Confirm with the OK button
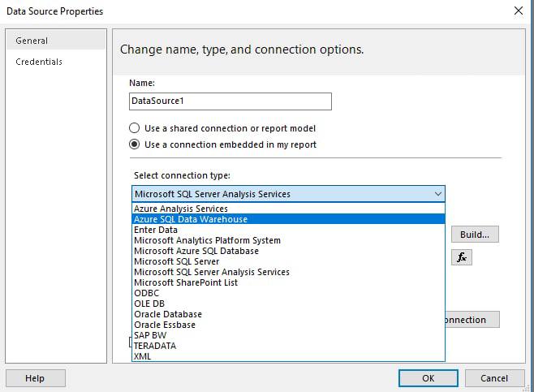 pyautogui.click(x=428, y=378)
